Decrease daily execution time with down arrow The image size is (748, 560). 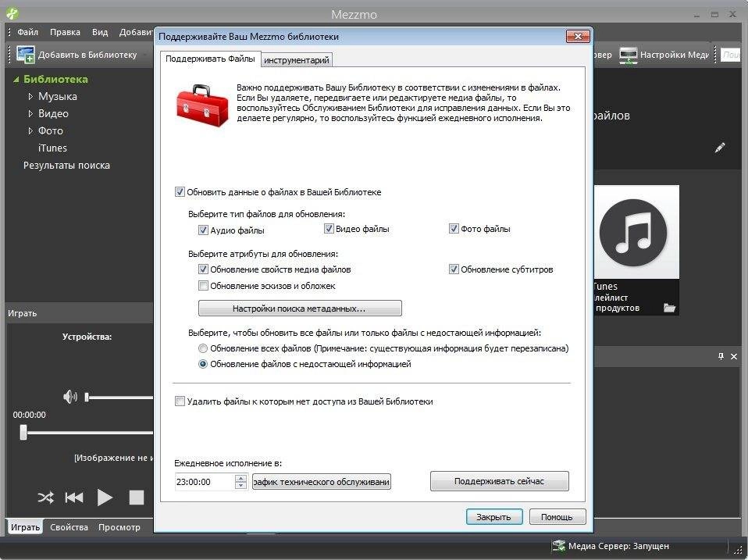point(241,485)
